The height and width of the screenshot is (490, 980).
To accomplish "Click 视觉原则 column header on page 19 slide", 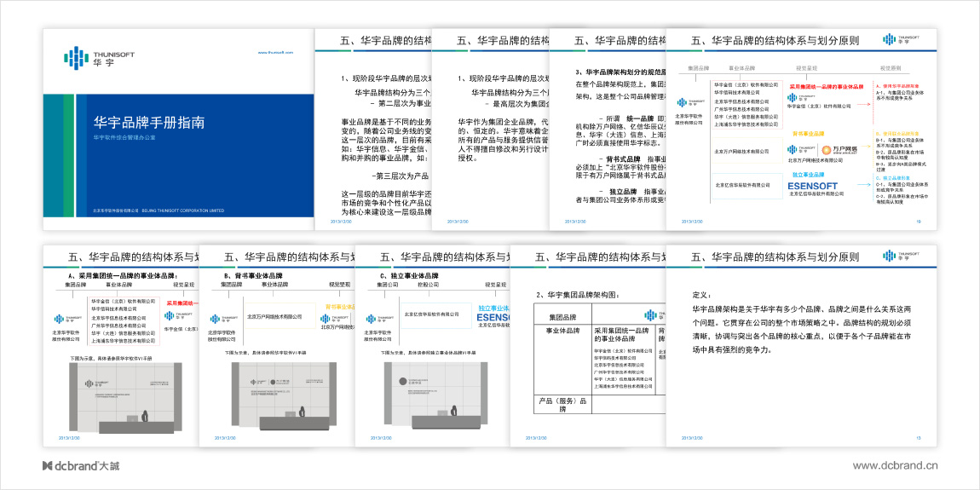I will (891, 66).
